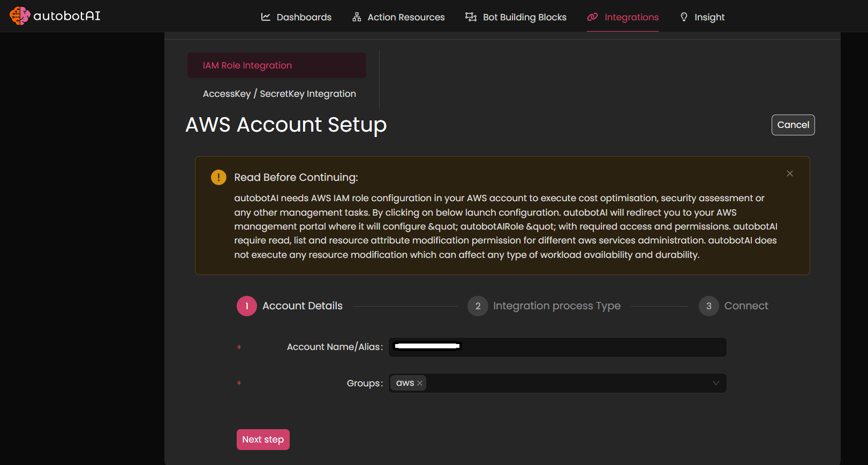868x465 pixels.
Task: Click inside the Groups selection field
Action: (x=557, y=383)
